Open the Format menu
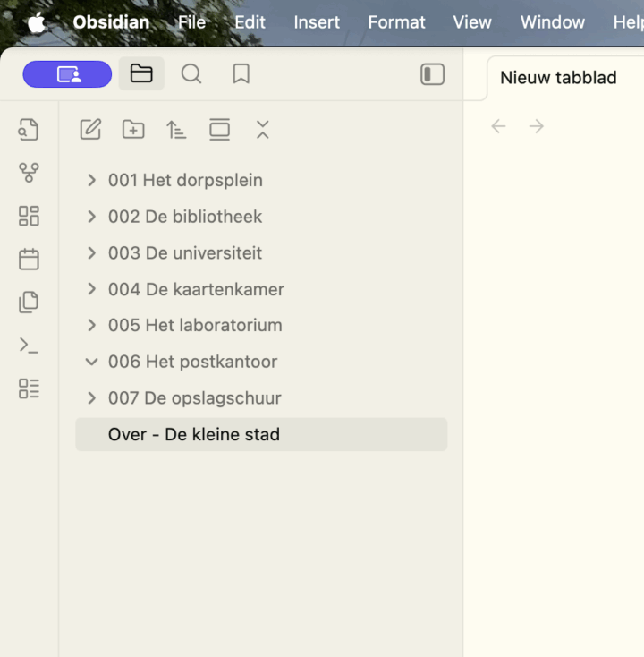 tap(396, 22)
